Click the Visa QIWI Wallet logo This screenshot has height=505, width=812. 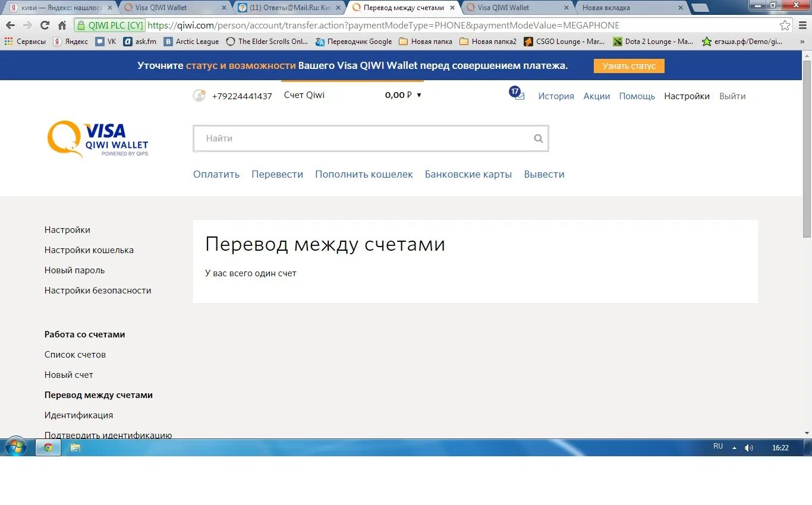pos(98,140)
